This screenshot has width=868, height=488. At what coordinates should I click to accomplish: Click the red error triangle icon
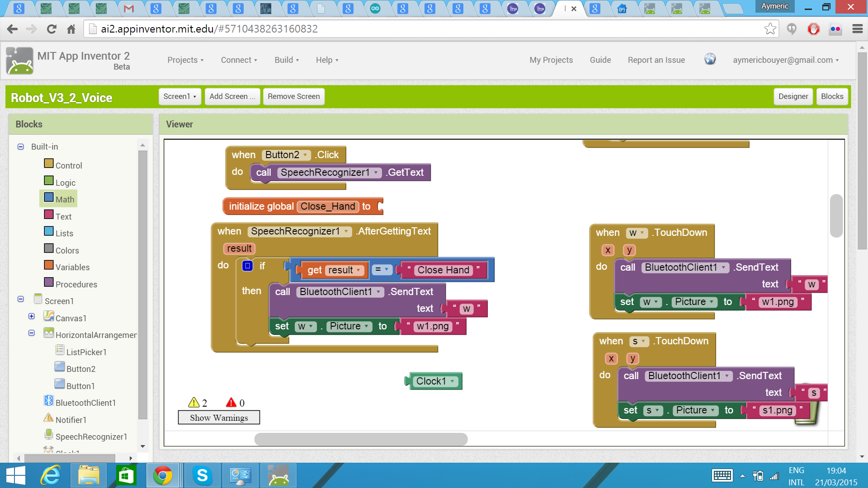[231, 403]
